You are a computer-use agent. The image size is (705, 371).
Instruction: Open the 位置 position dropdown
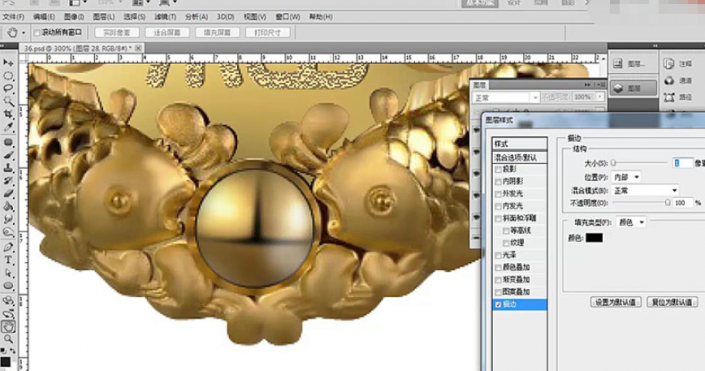coord(626,177)
